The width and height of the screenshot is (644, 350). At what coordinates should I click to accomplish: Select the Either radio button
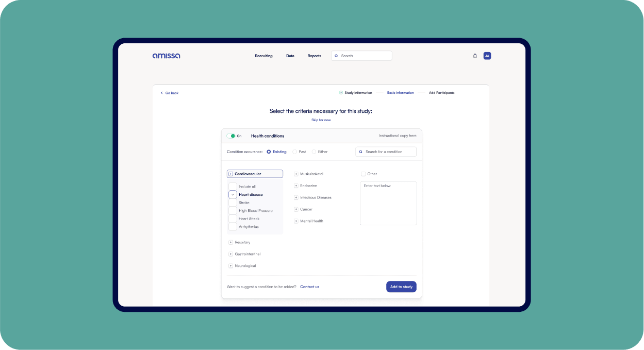314,152
